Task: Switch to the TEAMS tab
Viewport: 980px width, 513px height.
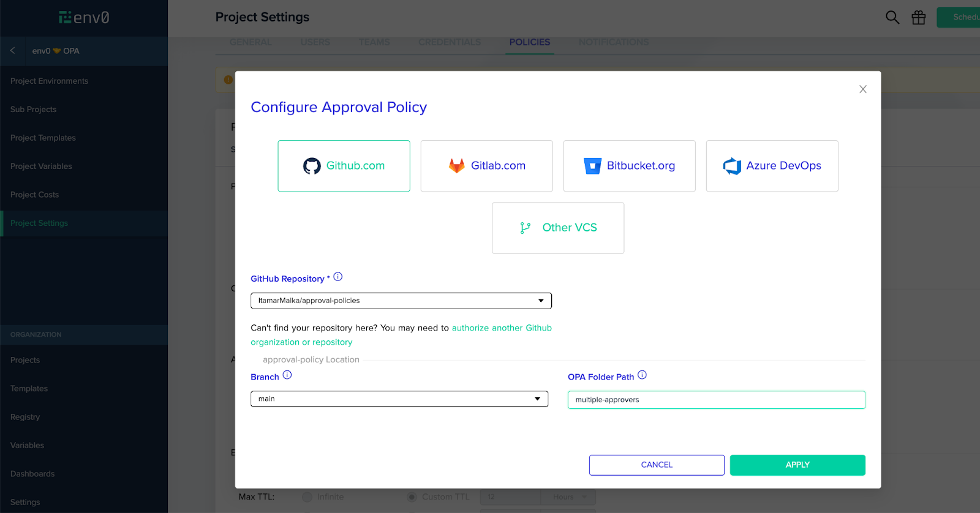Action: (x=374, y=42)
